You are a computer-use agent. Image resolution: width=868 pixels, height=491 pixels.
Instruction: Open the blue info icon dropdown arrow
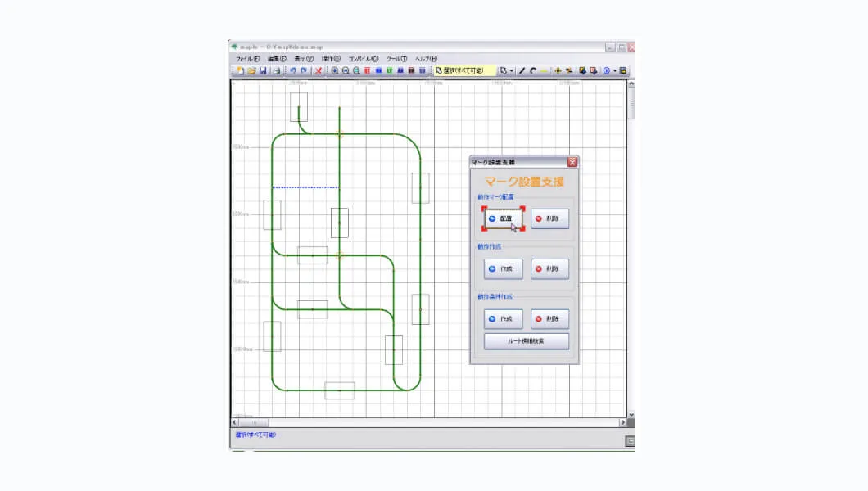[x=615, y=71]
